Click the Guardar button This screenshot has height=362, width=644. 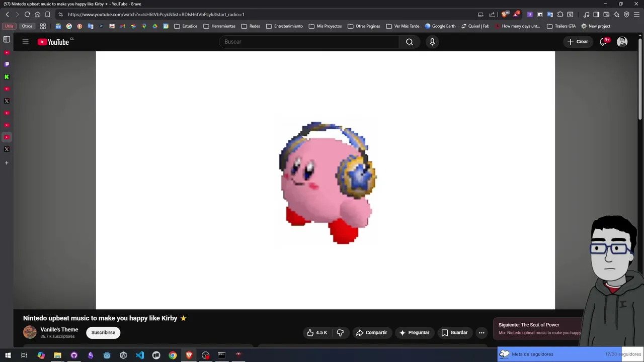(x=454, y=333)
